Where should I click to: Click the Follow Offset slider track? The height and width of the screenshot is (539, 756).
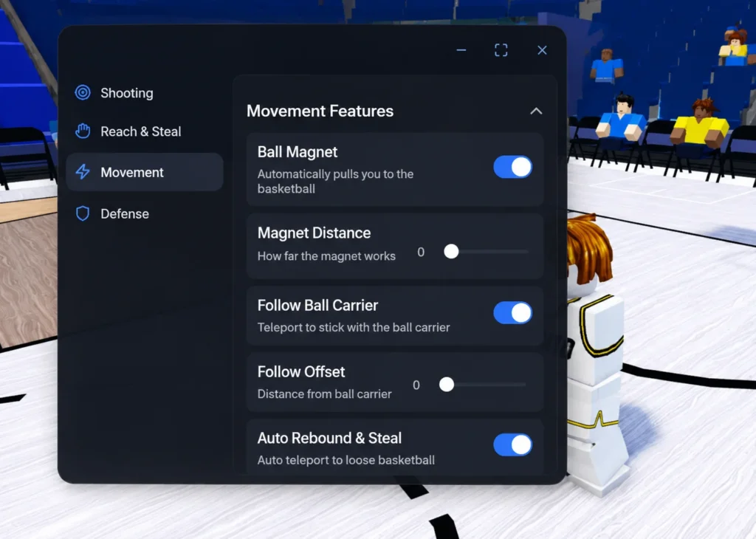[482, 384]
